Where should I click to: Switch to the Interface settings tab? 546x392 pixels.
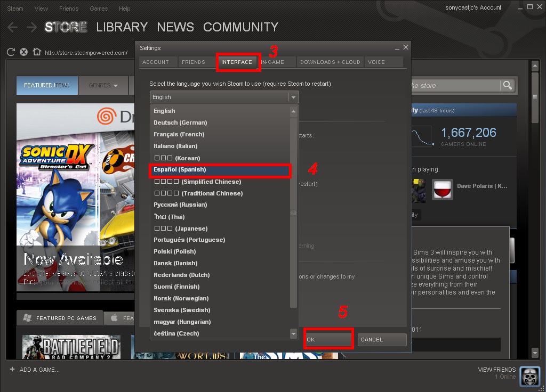click(236, 62)
